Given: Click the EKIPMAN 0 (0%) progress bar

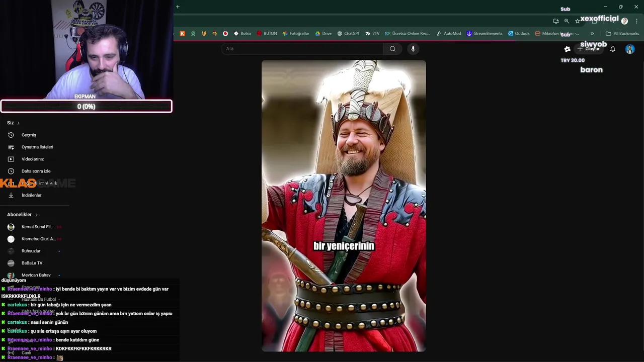Looking at the screenshot, I should tap(86, 106).
